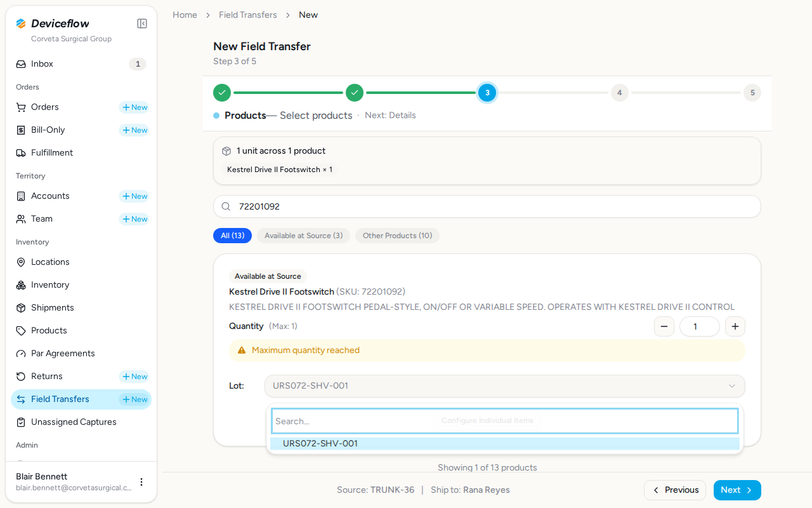Click the quantity value field
Viewport: 812px width, 508px height.
pyautogui.click(x=700, y=326)
